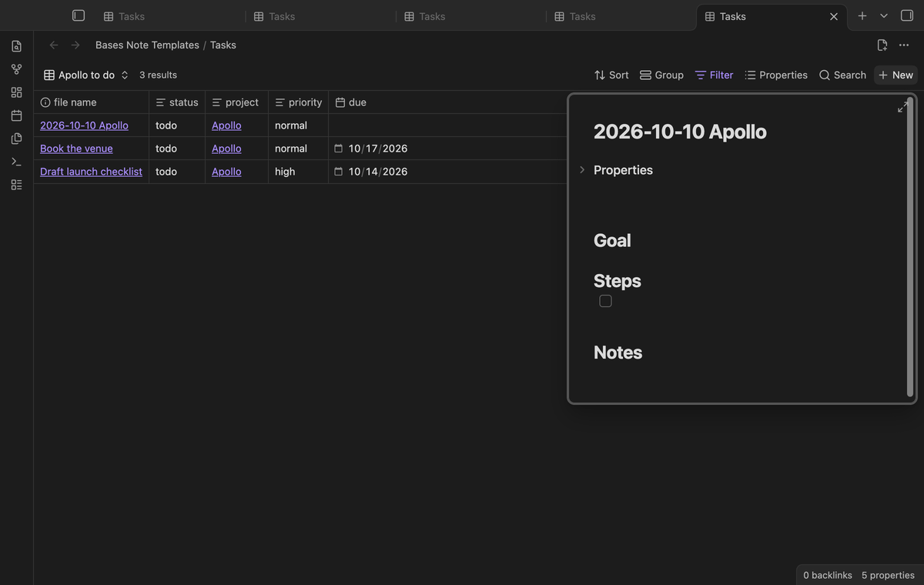Check the empty Steps task checkbox
Image resolution: width=924 pixels, height=585 pixels.
(606, 301)
